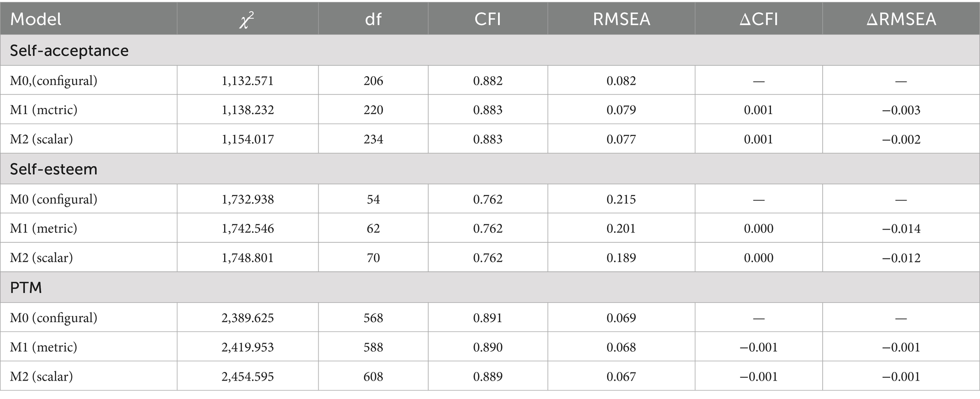Click the PTM section row
This screenshot has width=980, height=399.
26,287
